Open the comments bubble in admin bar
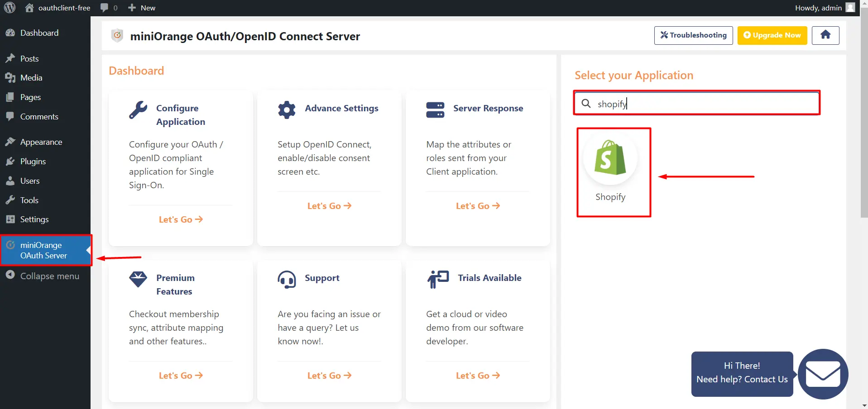The height and width of the screenshot is (409, 868). (109, 8)
